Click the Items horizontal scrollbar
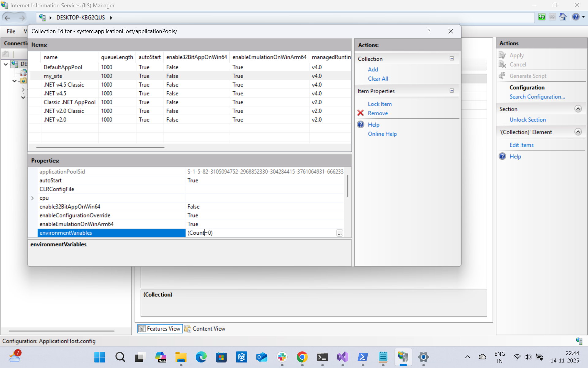 click(100, 147)
